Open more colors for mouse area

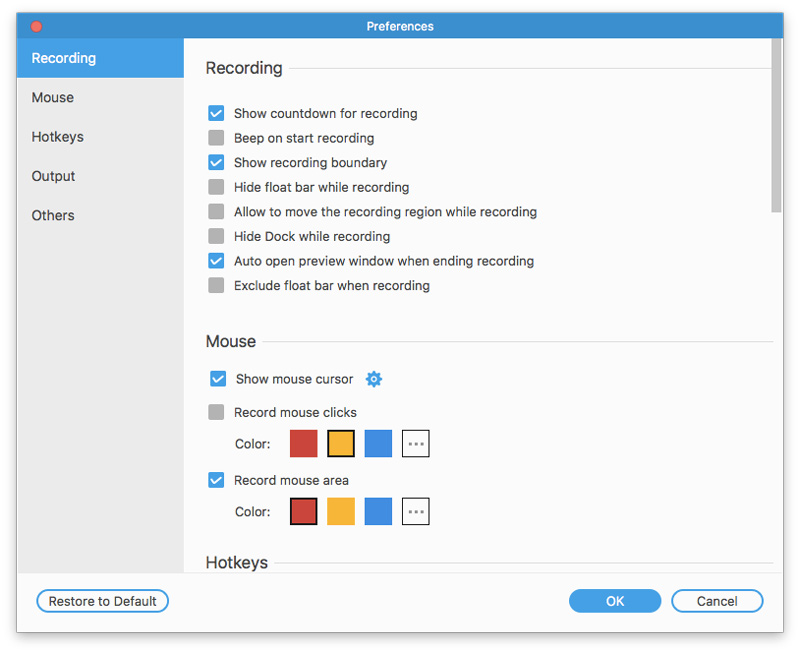pyautogui.click(x=416, y=512)
